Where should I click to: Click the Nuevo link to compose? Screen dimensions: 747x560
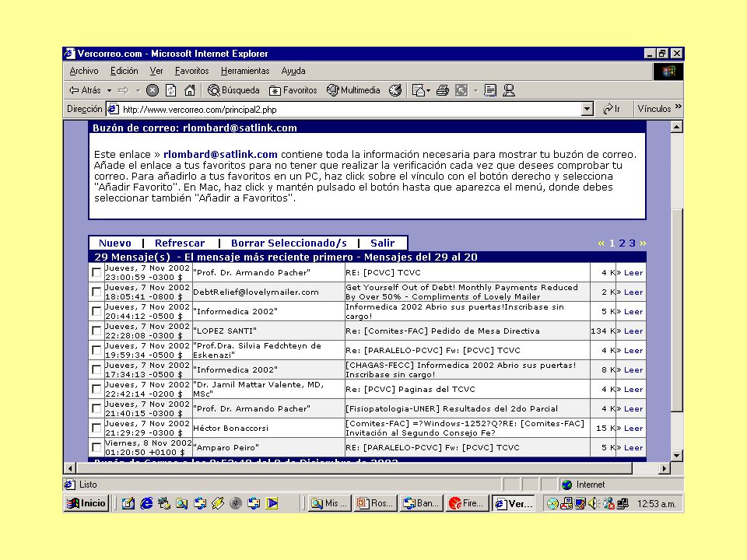pyautogui.click(x=115, y=243)
